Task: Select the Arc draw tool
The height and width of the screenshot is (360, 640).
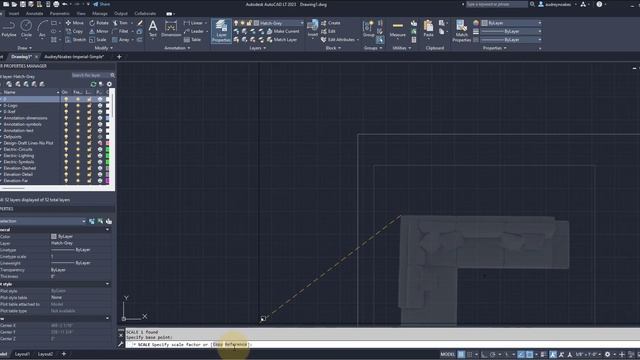Action: [42, 29]
